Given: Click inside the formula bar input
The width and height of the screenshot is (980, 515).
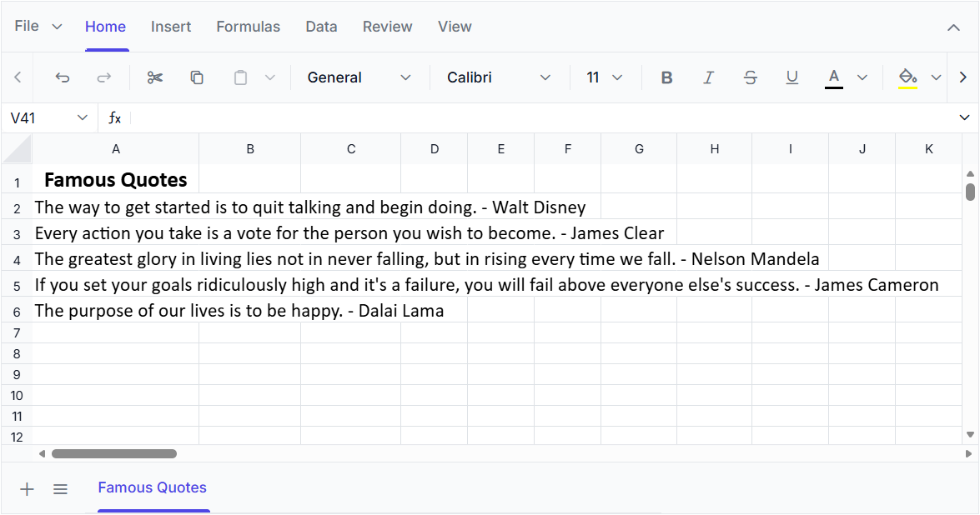Looking at the screenshot, I should point(540,118).
